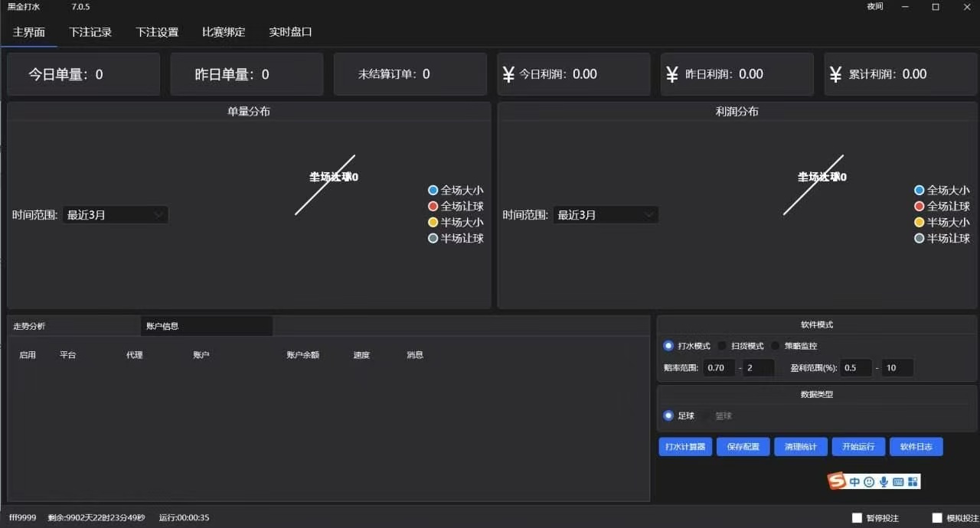Show the 账户信息 tab
The image size is (980, 528).
click(x=207, y=326)
